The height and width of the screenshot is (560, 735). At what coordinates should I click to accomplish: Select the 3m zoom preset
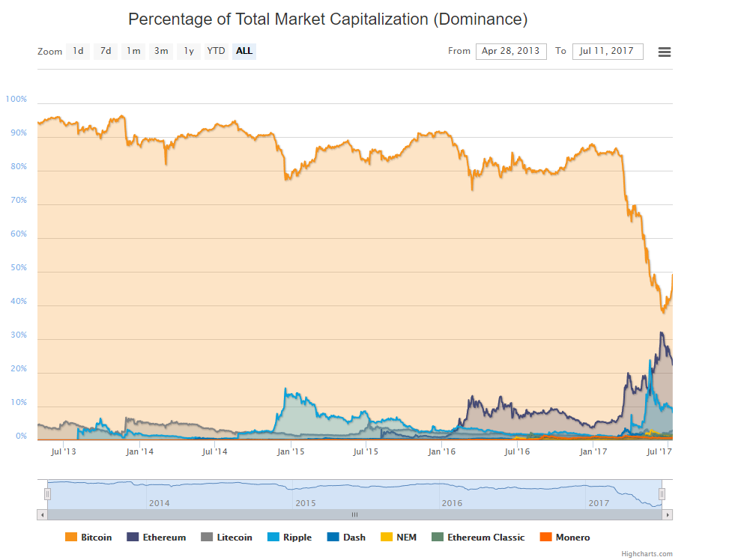coord(160,51)
